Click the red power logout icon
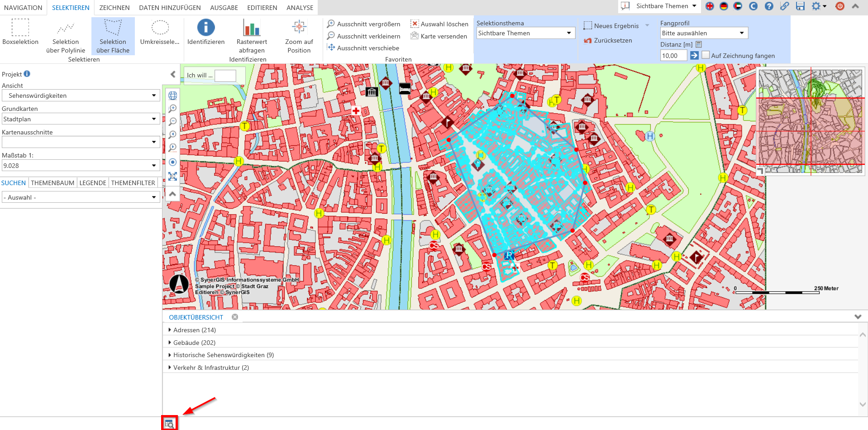868x430 pixels. coord(840,6)
